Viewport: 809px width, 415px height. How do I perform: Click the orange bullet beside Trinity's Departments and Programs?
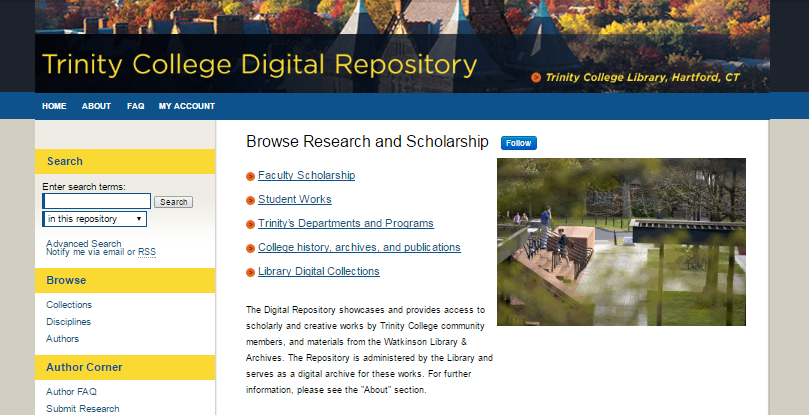point(250,225)
